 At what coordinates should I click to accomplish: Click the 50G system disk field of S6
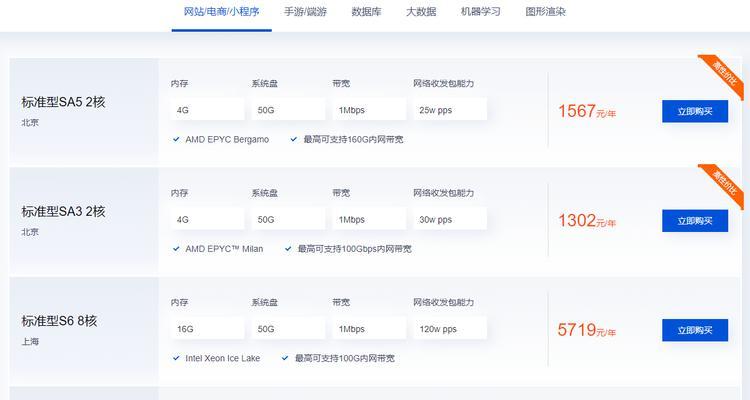(288, 329)
